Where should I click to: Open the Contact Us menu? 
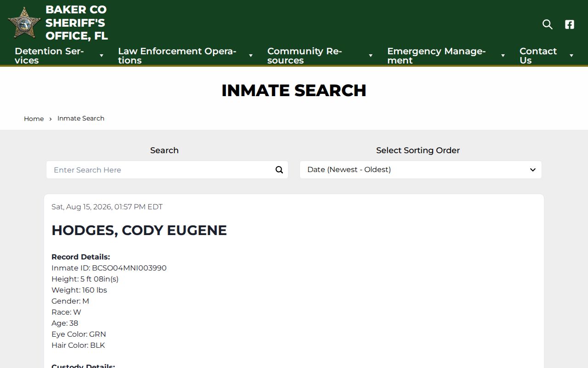tap(538, 56)
